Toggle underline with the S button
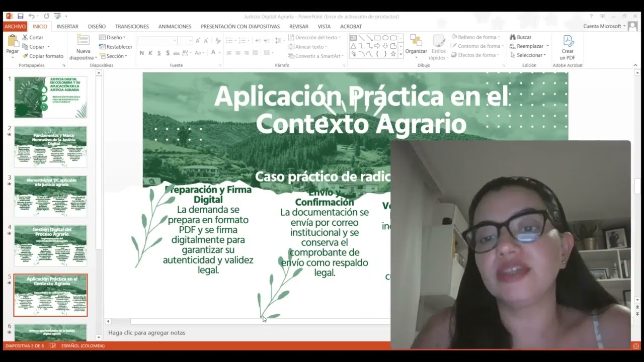 point(159,53)
